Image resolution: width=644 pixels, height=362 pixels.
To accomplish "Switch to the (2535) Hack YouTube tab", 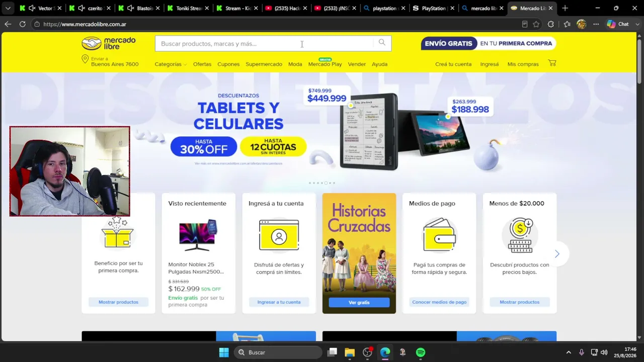I will (286, 8).
